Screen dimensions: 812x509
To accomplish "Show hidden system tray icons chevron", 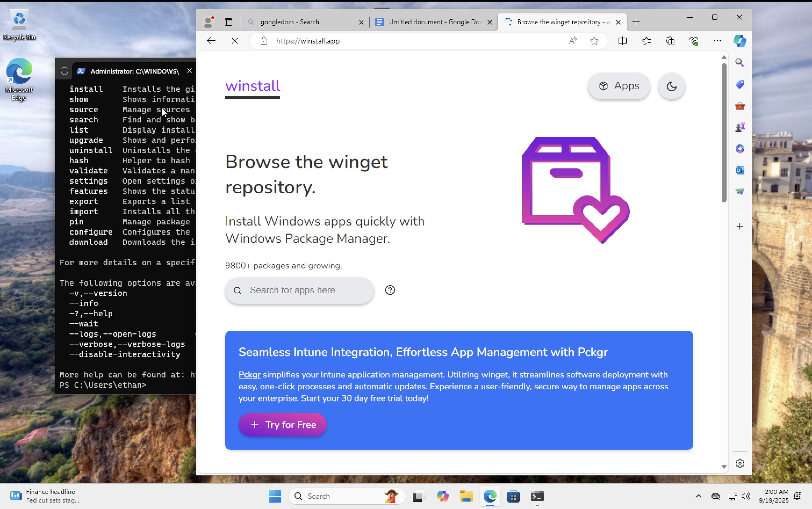I will click(698, 496).
